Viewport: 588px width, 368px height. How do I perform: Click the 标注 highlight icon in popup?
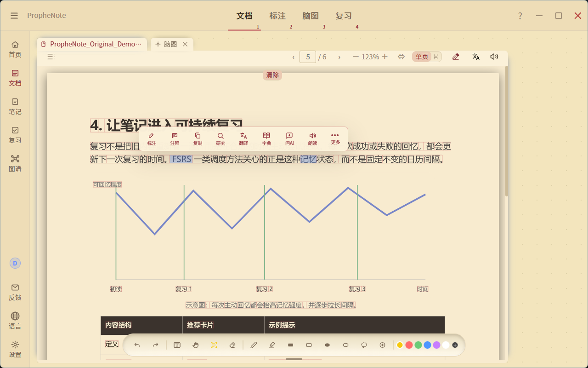click(152, 139)
